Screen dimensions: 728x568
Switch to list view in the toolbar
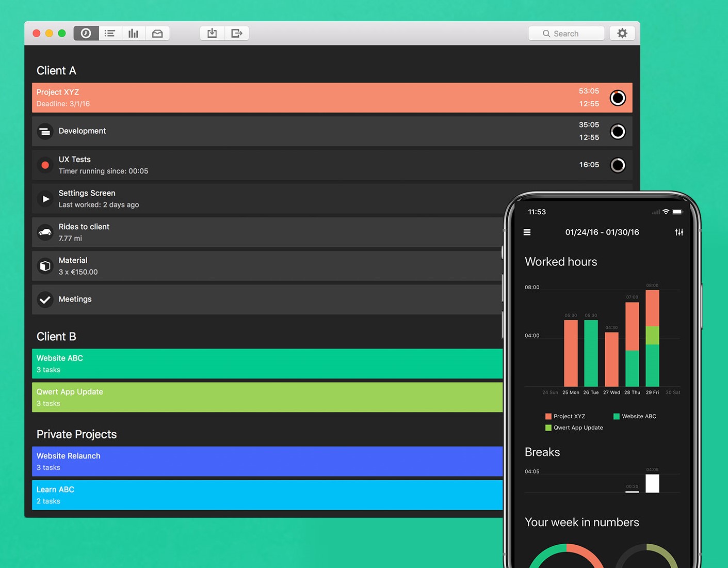pyautogui.click(x=109, y=33)
